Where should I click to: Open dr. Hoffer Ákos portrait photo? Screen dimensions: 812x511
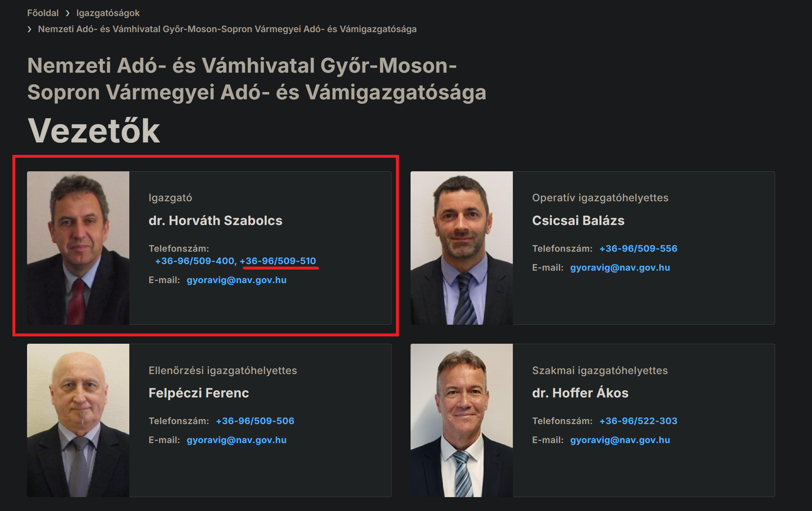click(462, 420)
